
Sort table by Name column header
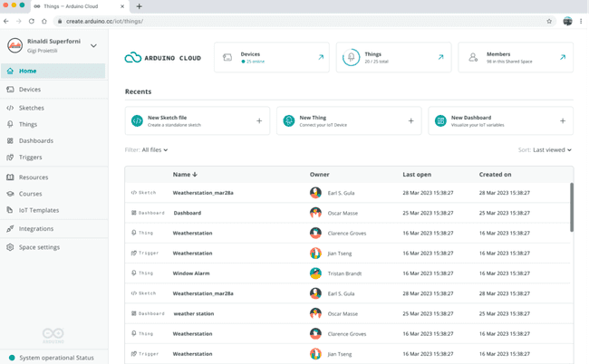(185, 175)
